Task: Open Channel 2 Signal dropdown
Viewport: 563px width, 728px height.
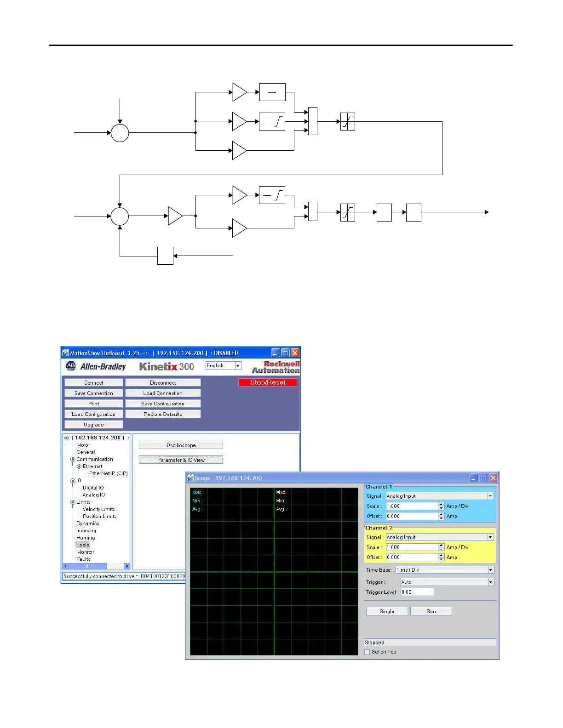Action: 490,537
